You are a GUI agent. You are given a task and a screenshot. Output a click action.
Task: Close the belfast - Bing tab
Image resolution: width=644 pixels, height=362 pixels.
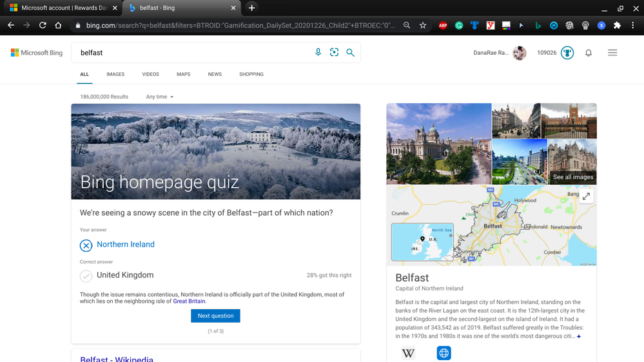click(233, 8)
